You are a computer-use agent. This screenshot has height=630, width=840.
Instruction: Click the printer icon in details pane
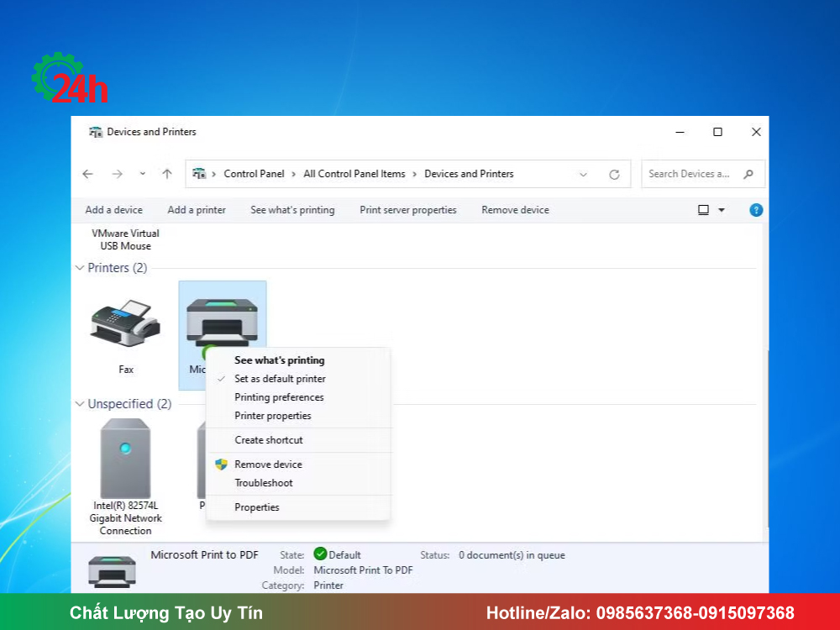click(112, 571)
